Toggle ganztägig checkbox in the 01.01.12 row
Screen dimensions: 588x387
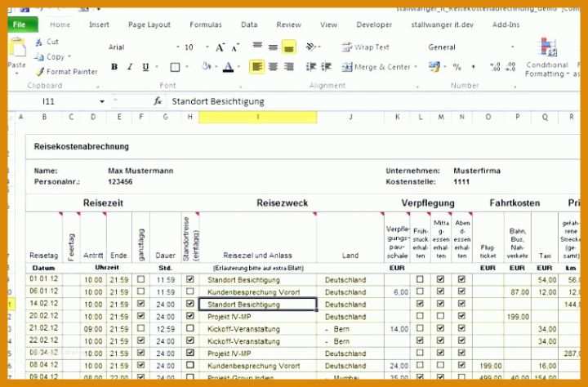point(140,279)
